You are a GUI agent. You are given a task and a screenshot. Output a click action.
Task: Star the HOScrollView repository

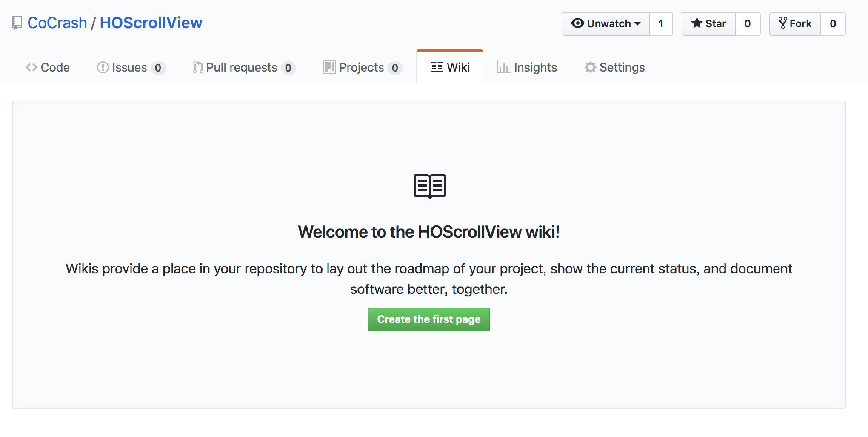[x=709, y=24]
